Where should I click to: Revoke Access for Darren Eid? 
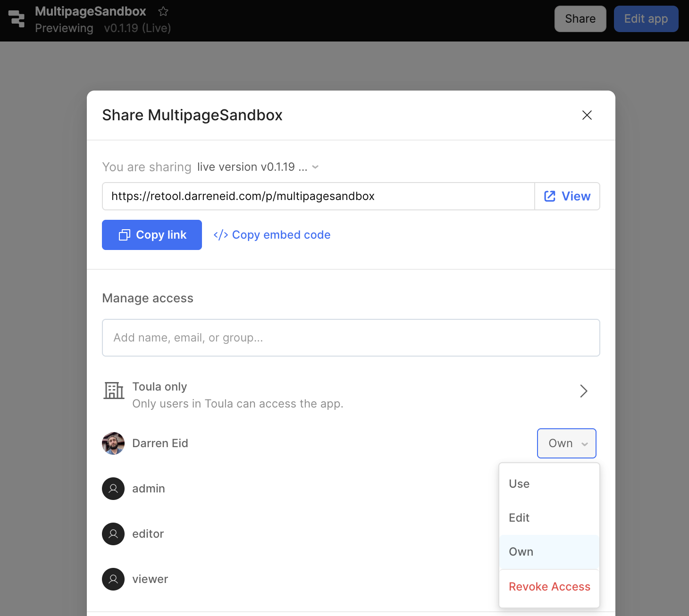pos(549,587)
